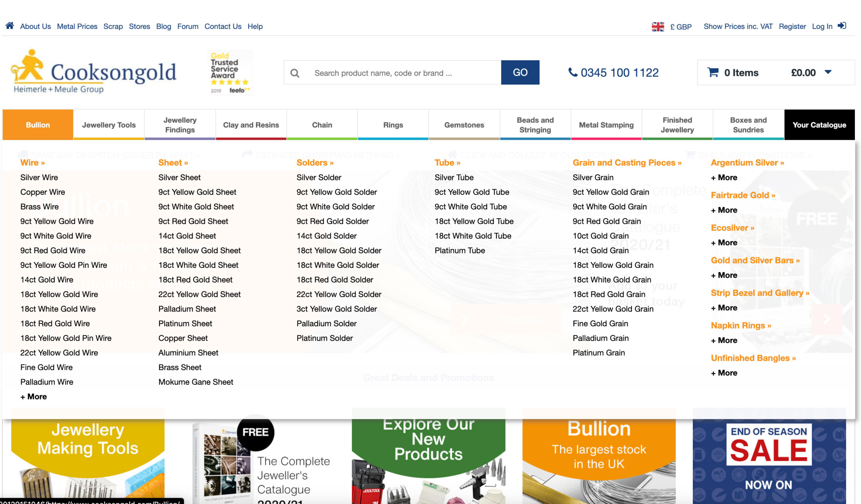Choose Fine Gold Grain link

(x=600, y=324)
